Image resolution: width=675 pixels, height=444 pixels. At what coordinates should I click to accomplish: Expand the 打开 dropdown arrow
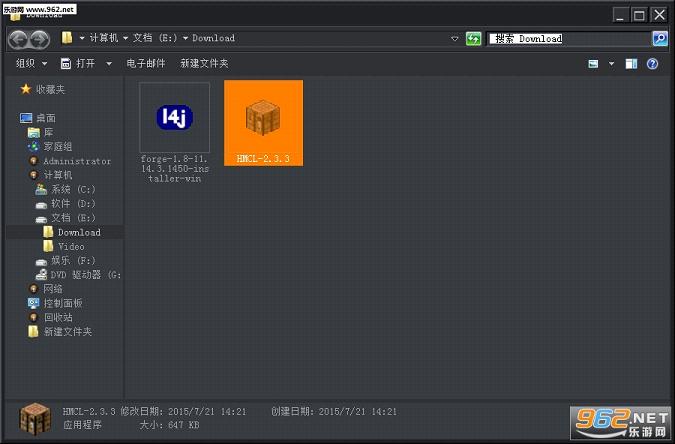pos(109,64)
